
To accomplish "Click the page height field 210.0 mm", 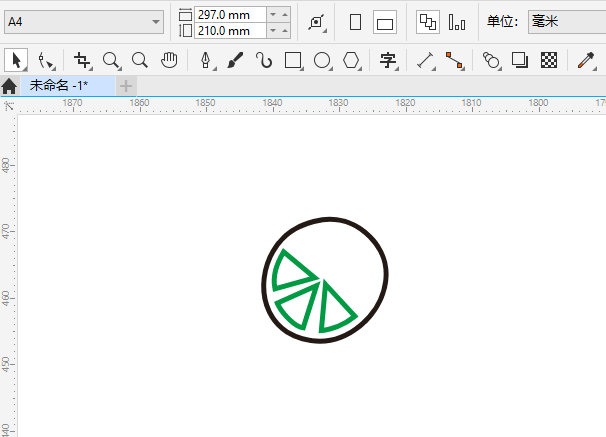I will 230,31.
